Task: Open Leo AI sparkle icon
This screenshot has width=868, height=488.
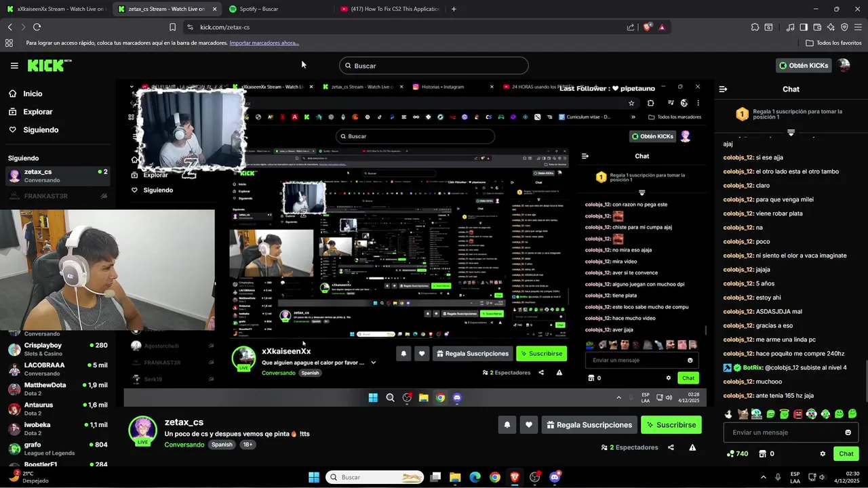Action: point(831,27)
